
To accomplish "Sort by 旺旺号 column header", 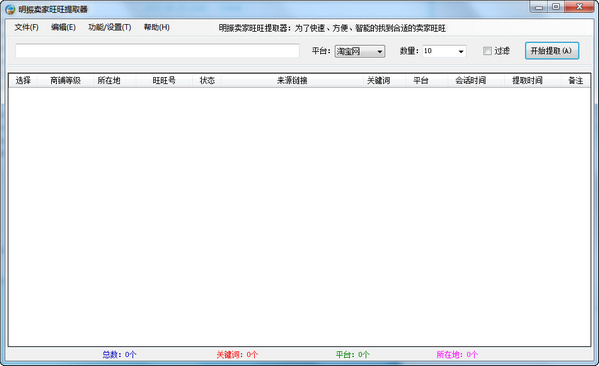I will tap(164, 80).
